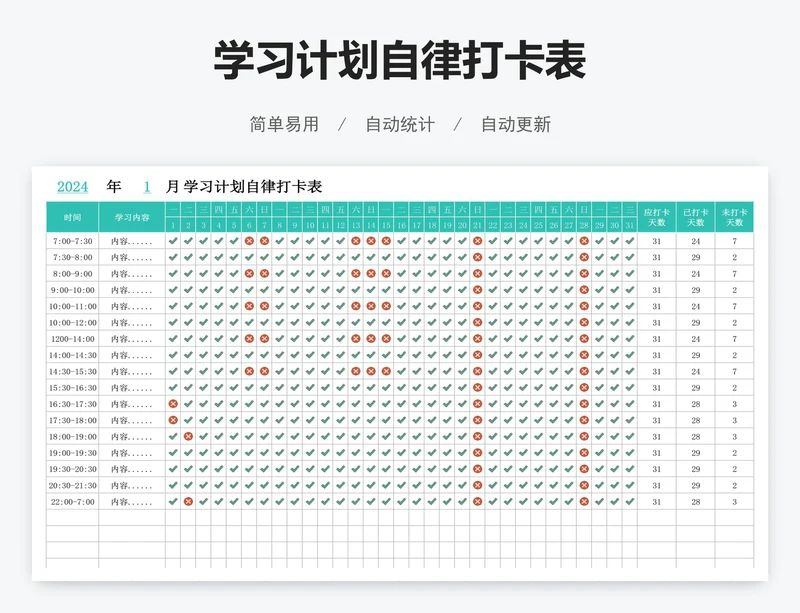Select the 内容...... cell in the 20:30-21:30 row

pos(132,485)
